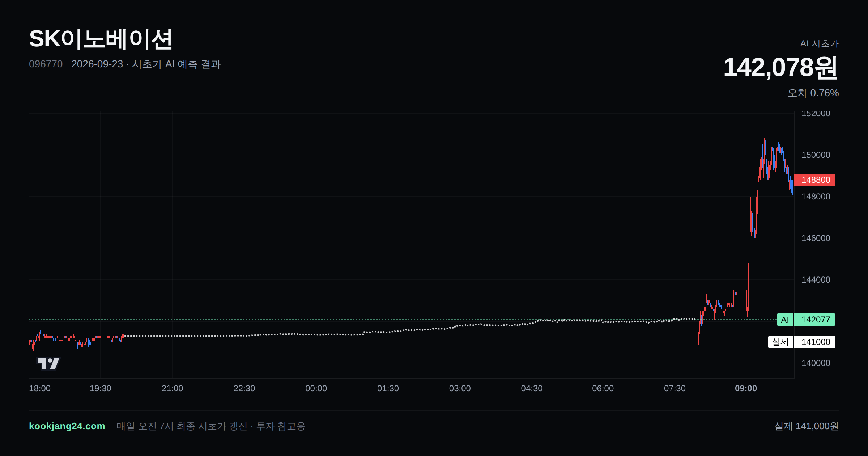The width and height of the screenshot is (868, 456).
Task: Click the bold 09:00 time axis label
Action: pos(746,388)
